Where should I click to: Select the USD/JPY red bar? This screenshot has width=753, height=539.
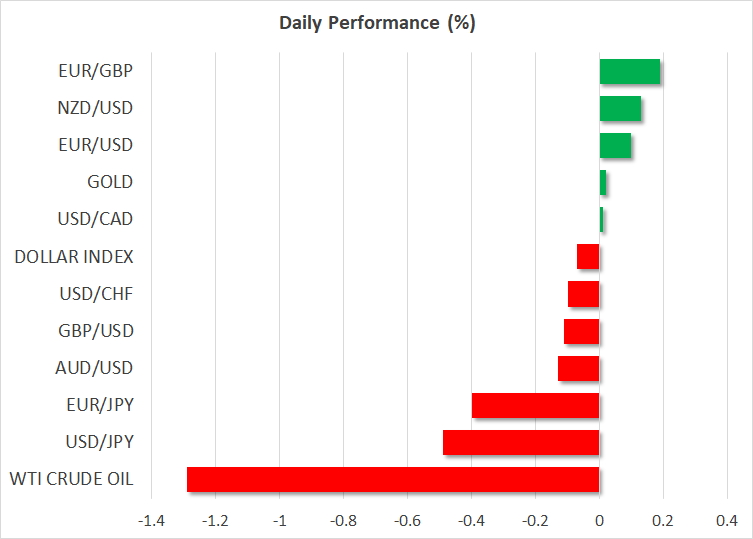[x=520, y=443]
